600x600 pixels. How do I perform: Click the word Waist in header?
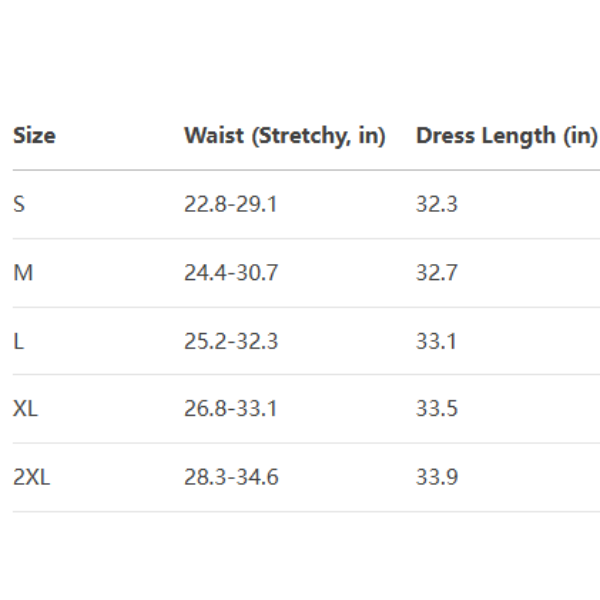[x=214, y=136]
